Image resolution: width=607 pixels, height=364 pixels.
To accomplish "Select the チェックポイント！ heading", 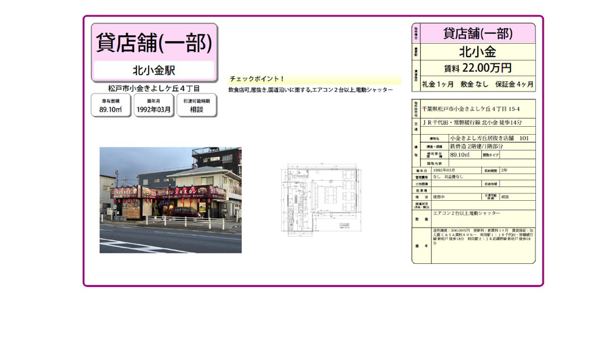I will (257, 79).
